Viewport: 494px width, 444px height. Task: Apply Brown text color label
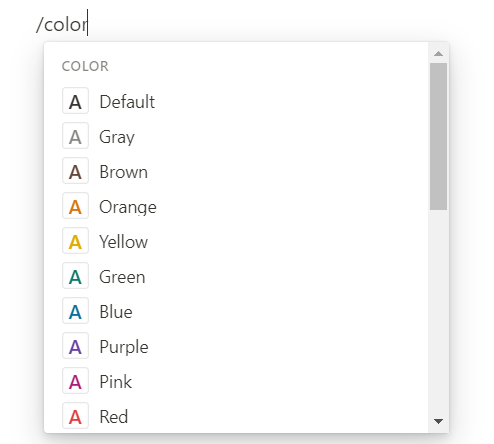pyautogui.click(x=123, y=172)
